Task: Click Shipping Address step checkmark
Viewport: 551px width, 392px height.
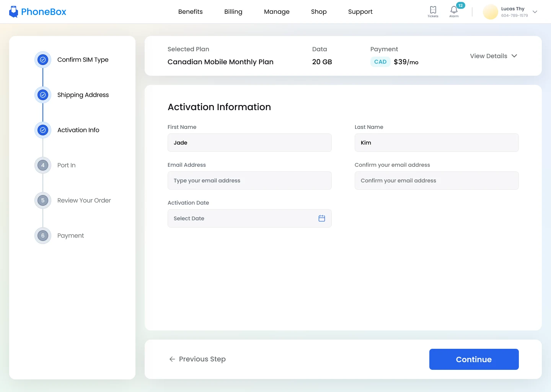Action: (x=43, y=95)
